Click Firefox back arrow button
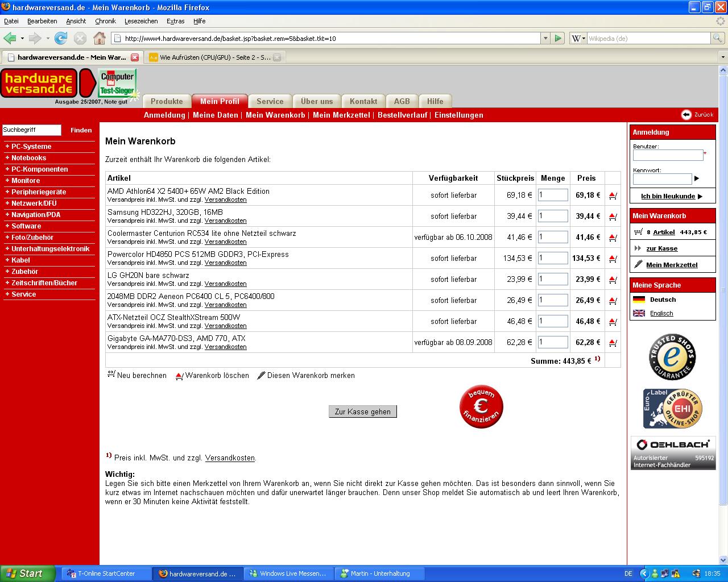The width and height of the screenshot is (728, 582). (x=10, y=38)
